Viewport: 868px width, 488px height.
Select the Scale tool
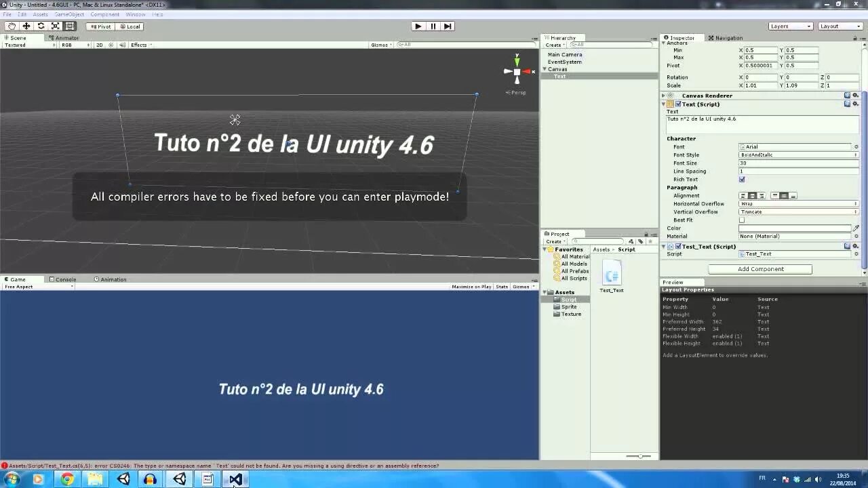55,26
